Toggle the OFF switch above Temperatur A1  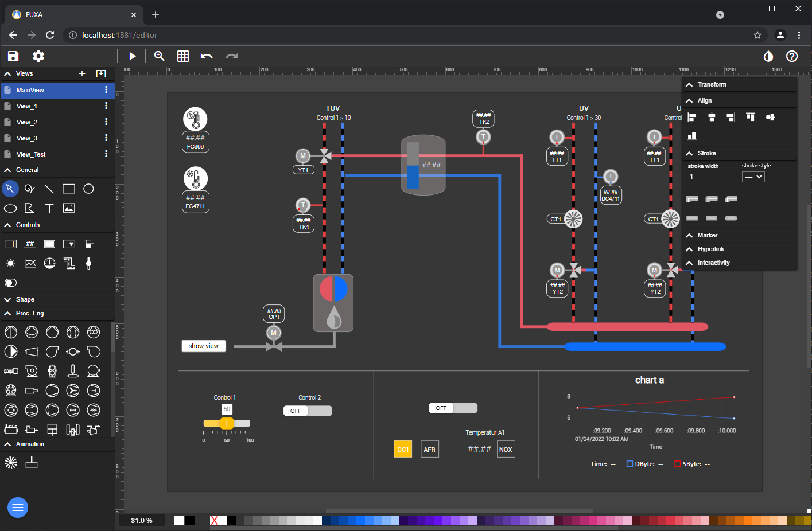pos(453,408)
